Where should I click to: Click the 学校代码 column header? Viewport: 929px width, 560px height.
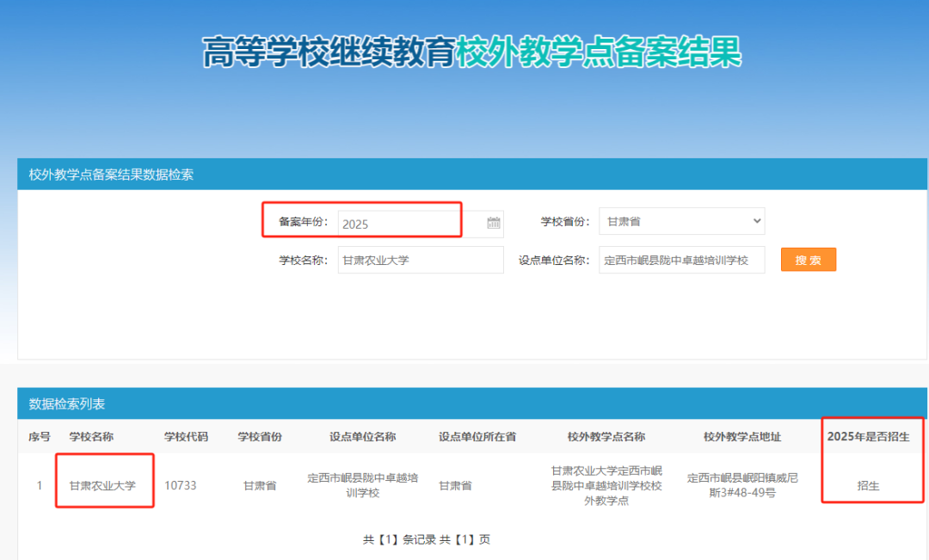pos(186,437)
